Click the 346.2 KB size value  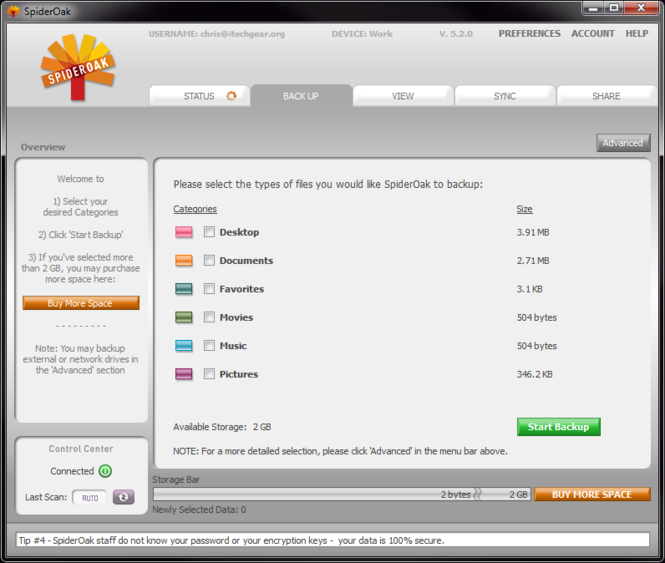(534, 375)
